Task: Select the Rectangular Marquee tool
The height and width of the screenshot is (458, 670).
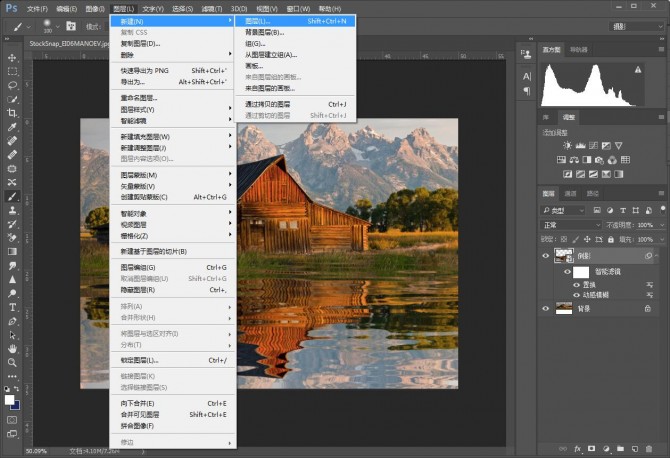Action: [x=13, y=71]
